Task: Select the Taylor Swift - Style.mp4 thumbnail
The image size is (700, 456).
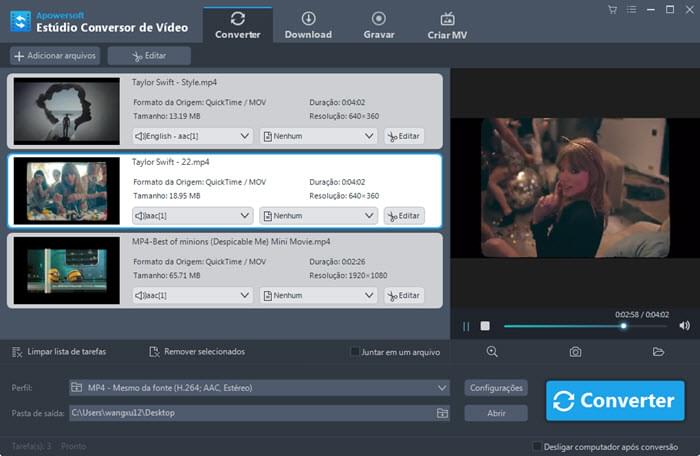Action: click(x=67, y=111)
